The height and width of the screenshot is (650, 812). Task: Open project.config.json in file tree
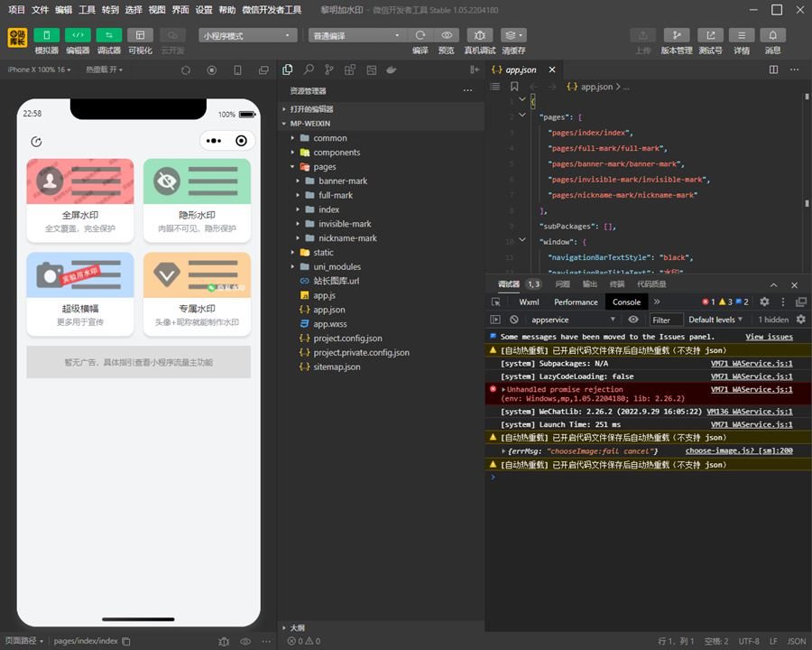pyautogui.click(x=347, y=339)
